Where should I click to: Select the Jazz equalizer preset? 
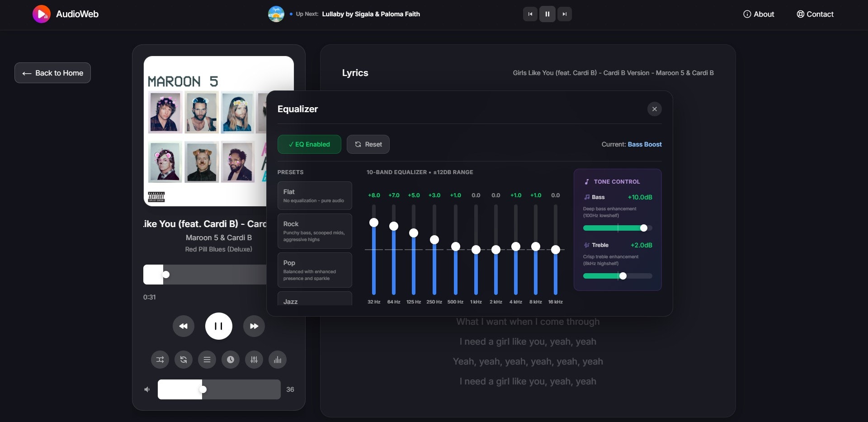[314, 300]
